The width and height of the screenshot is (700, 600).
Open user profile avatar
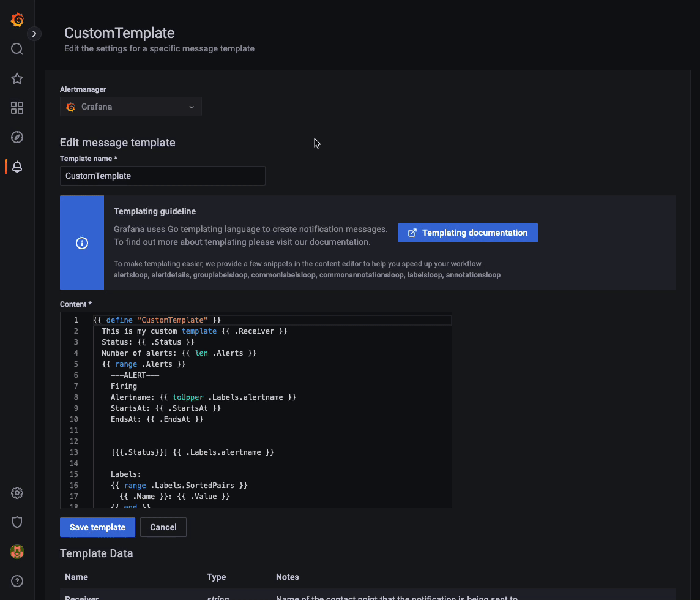[x=17, y=552]
